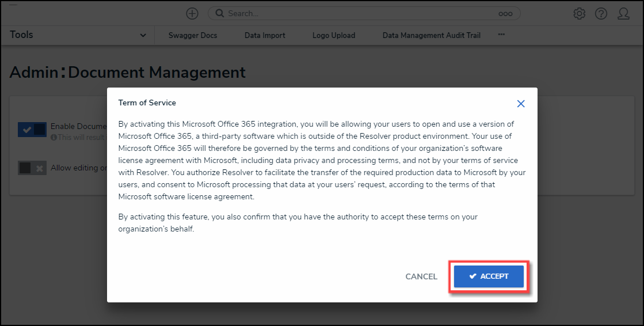This screenshot has width=644, height=326.
Task: Open the Swagger Docs tab
Action: 193,35
